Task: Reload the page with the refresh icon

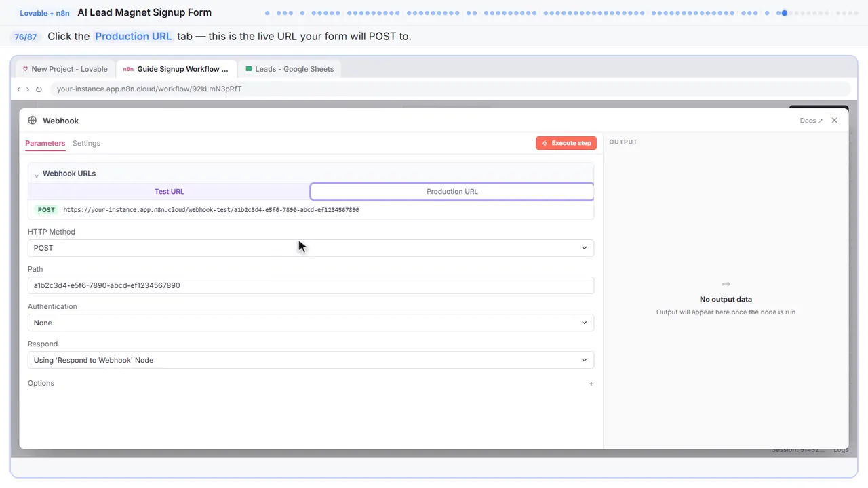Action: (39, 89)
